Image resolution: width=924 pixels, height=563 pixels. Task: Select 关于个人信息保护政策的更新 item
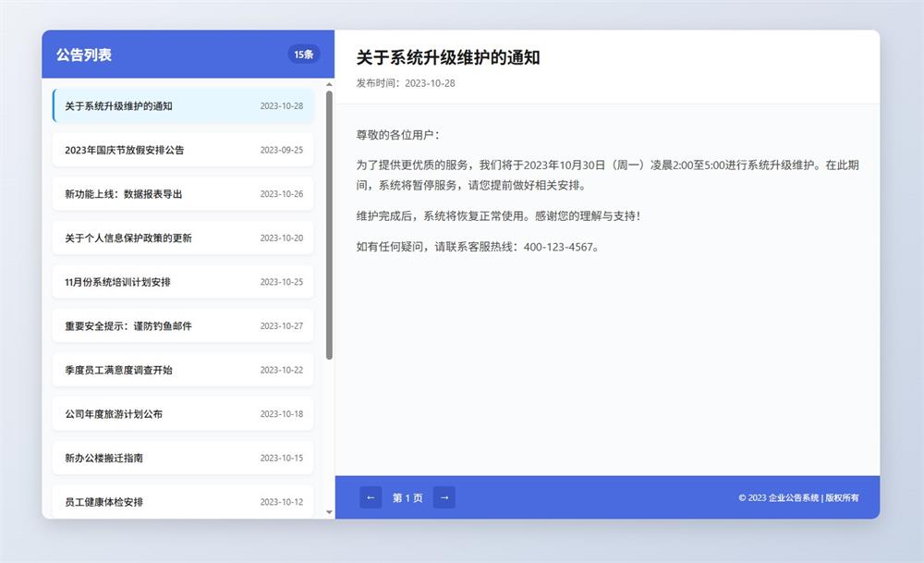[183, 238]
